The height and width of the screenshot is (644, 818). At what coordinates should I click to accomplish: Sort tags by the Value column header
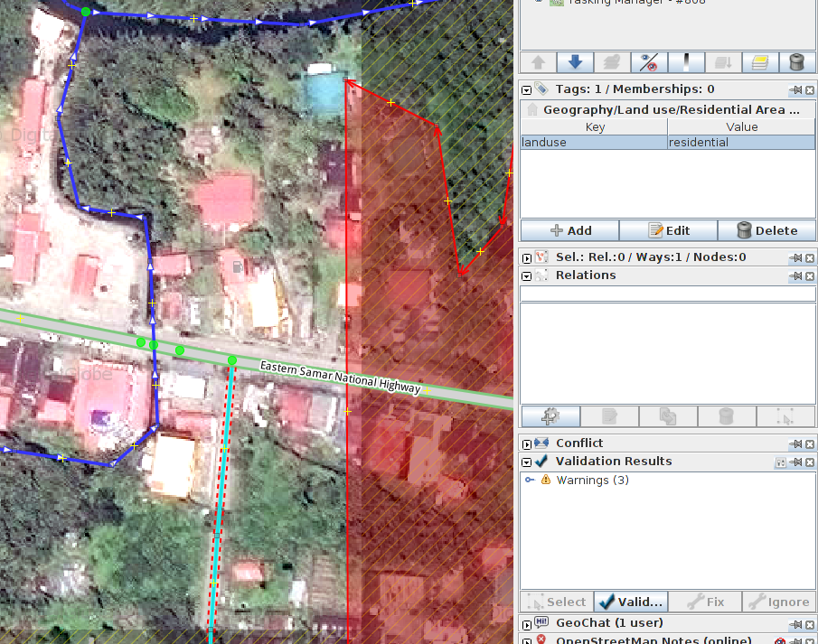point(741,126)
